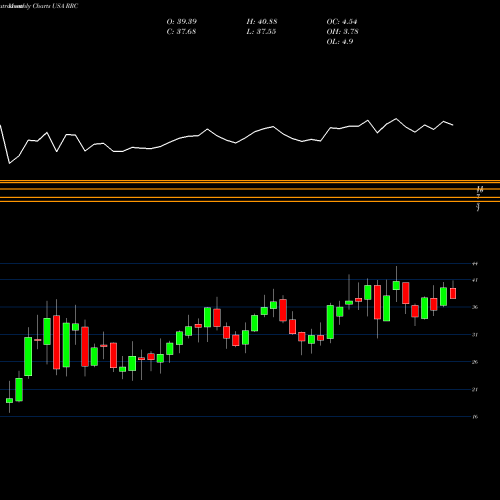Click the 'Charts USA RRC' chart title
This screenshot has height=500, width=500.
(x=55, y=6)
